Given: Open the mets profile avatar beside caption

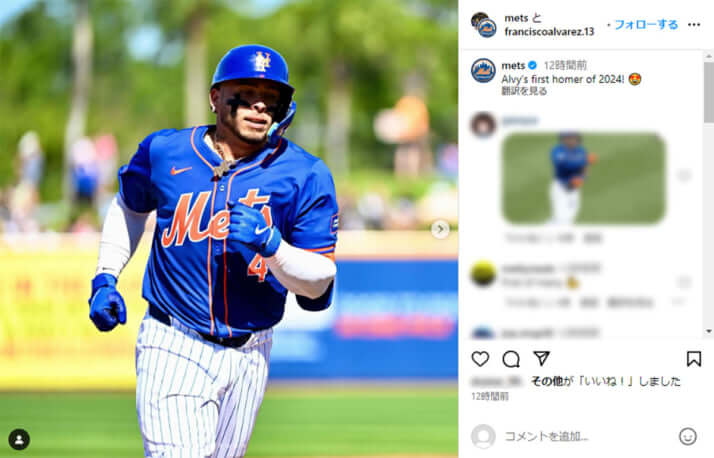Looking at the screenshot, I should (483, 71).
